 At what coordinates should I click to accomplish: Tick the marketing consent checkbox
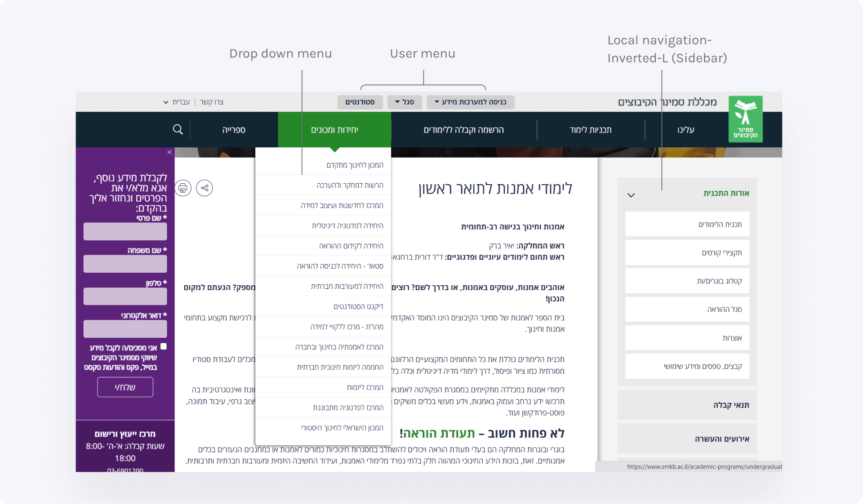pyautogui.click(x=164, y=346)
